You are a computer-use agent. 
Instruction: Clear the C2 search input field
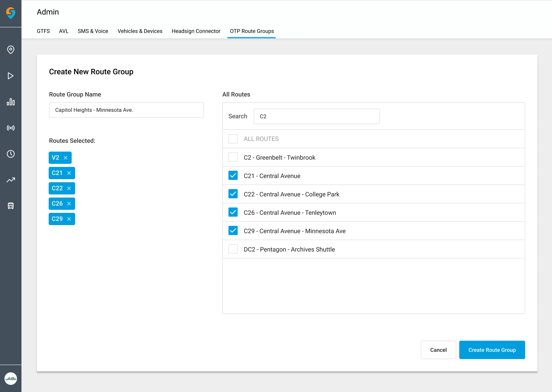click(316, 116)
